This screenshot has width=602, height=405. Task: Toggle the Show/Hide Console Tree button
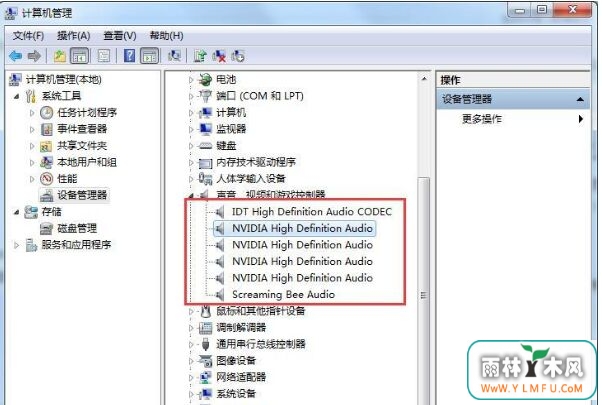coord(79,56)
